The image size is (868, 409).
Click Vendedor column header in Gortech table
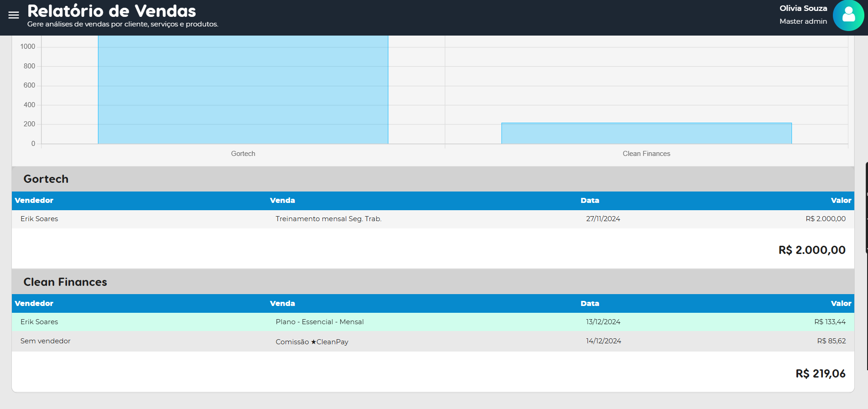click(x=34, y=201)
